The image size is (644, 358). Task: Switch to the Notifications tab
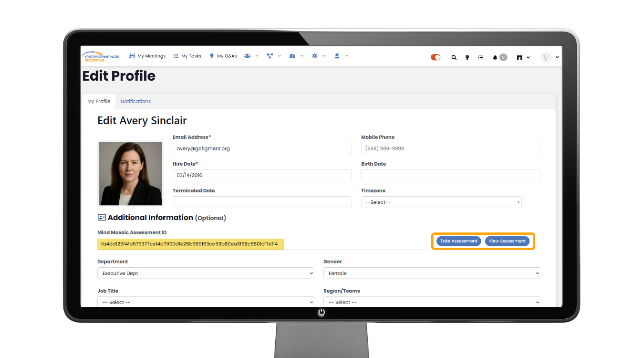[x=135, y=101]
